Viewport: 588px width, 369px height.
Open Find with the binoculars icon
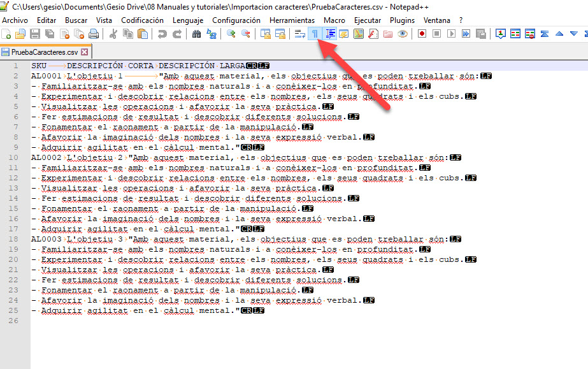coord(196,34)
